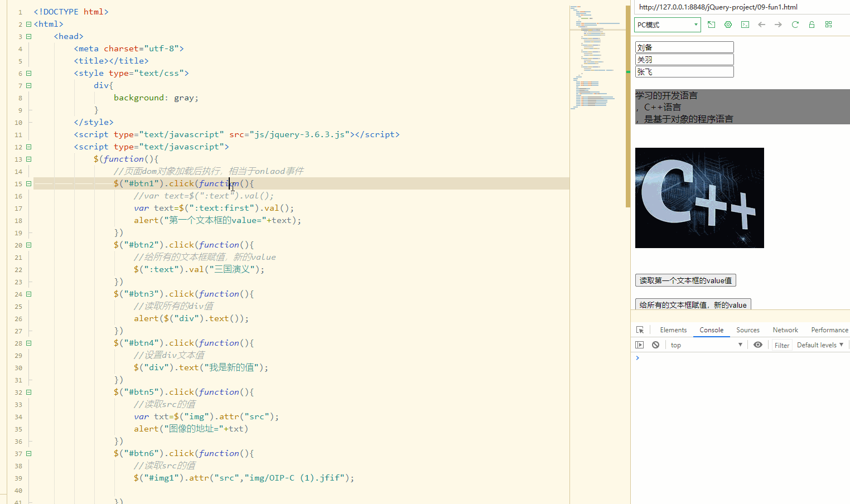
Task: Collapse the #btn2 click handler fold
Action: [29, 245]
